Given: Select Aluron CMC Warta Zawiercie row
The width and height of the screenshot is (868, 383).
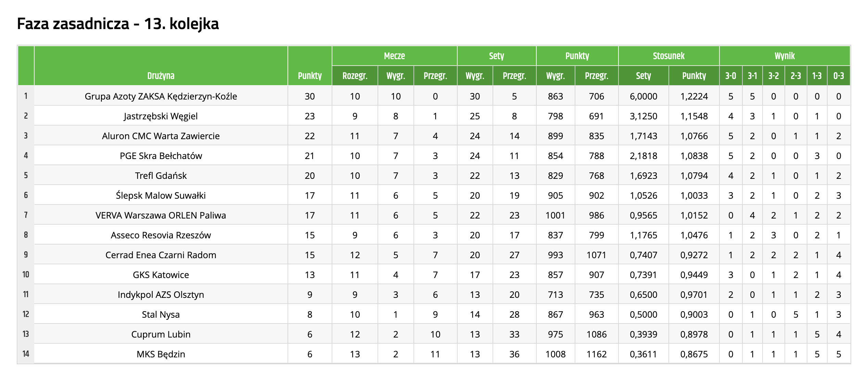Looking at the screenshot, I should tap(161, 136).
